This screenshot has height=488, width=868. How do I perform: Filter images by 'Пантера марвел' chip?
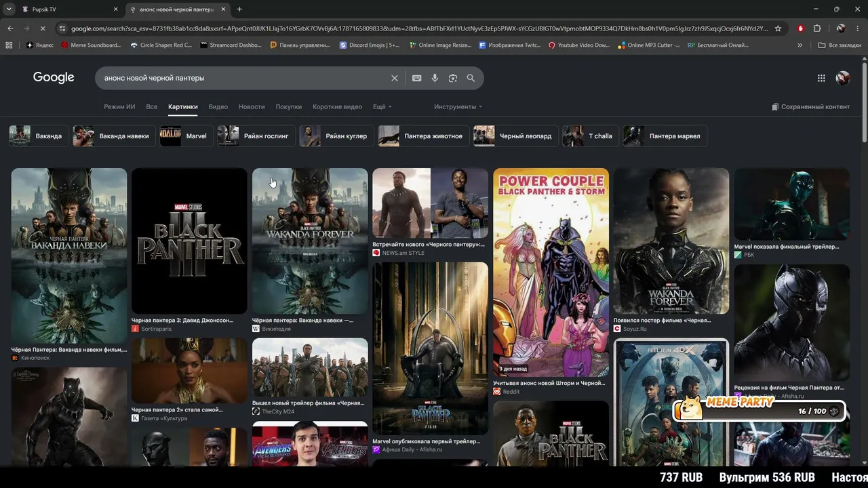pos(665,136)
